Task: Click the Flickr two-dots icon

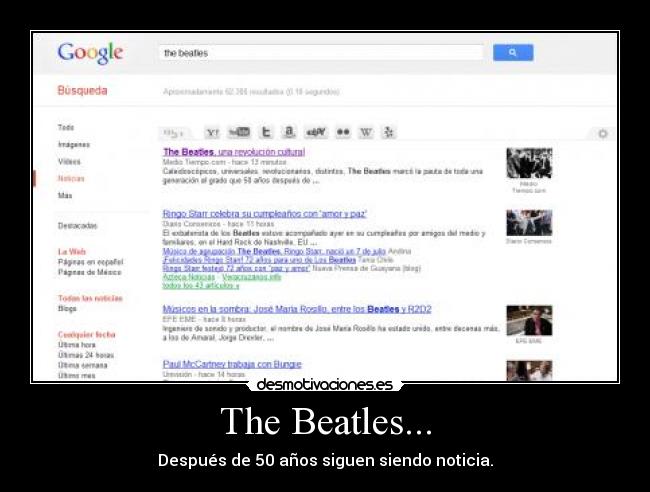Action: 343,133
